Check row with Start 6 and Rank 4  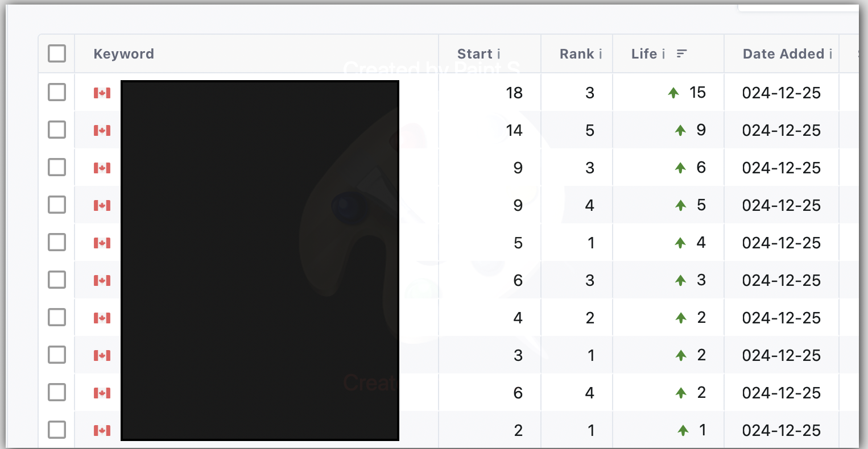click(57, 392)
